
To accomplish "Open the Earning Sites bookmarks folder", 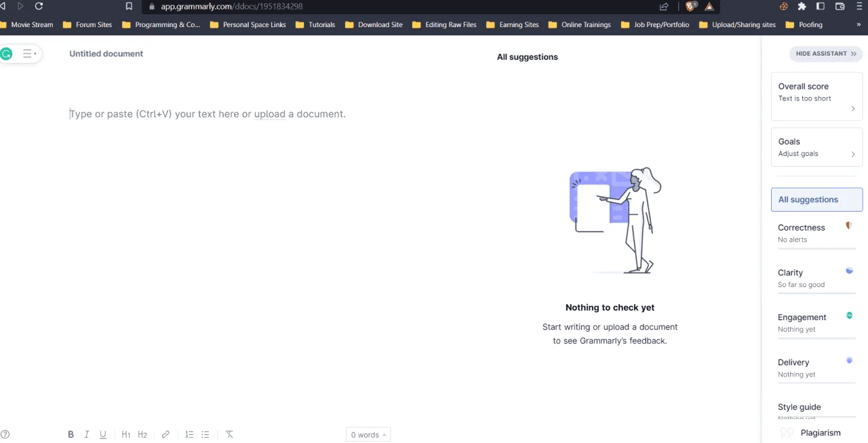I will pyautogui.click(x=513, y=24).
